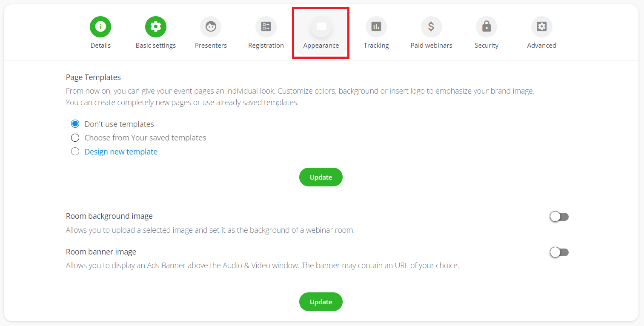Viewport: 644px width, 326px height.
Task: Open the Security padlock icon
Action: pyautogui.click(x=487, y=27)
